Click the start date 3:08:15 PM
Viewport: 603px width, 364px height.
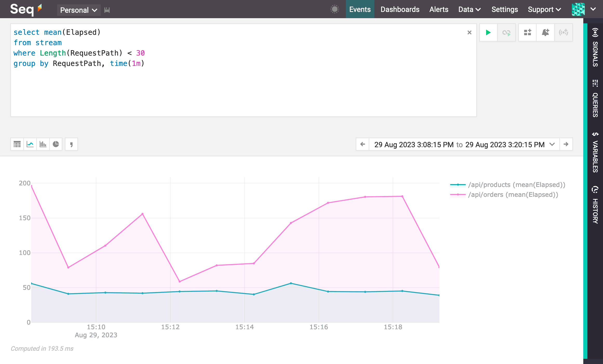(x=414, y=145)
